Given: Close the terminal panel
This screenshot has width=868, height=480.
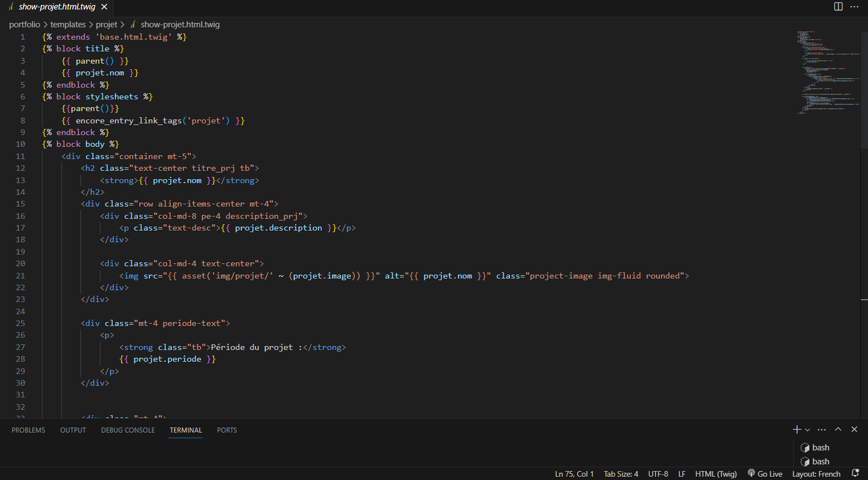Looking at the screenshot, I should 854,429.
